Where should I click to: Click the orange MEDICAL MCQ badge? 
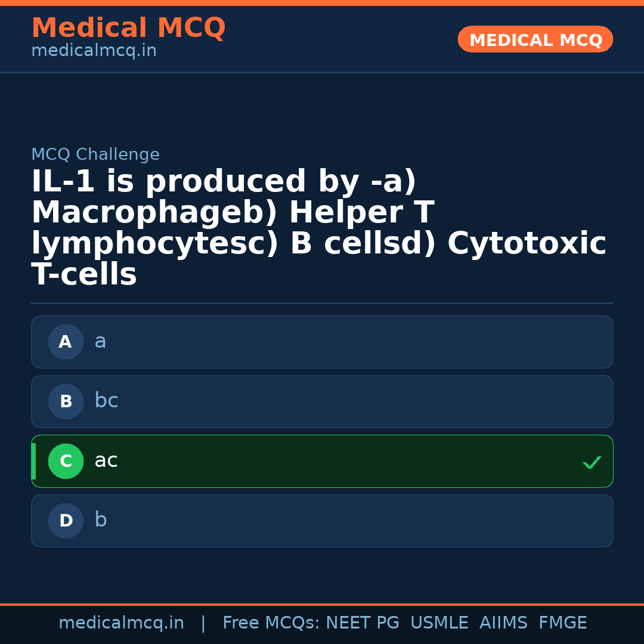tap(535, 39)
